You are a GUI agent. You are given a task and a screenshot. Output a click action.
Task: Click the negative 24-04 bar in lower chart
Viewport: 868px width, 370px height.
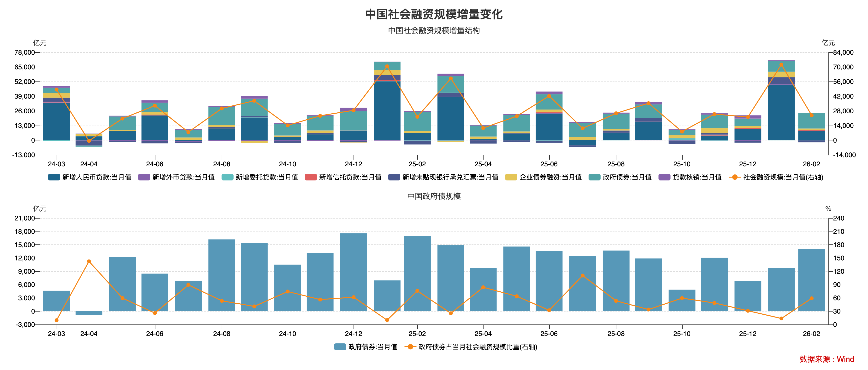(x=89, y=313)
